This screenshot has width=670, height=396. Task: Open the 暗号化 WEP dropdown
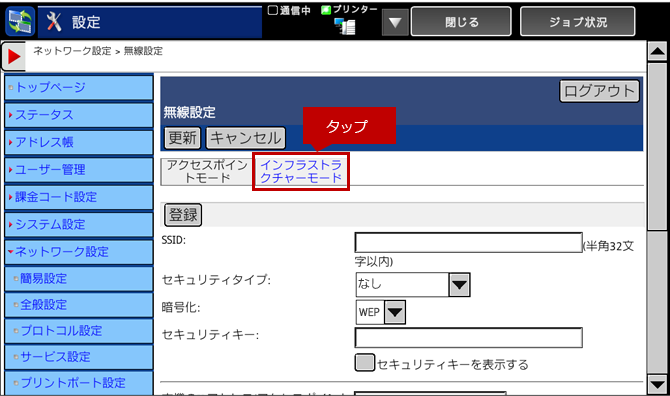380,312
